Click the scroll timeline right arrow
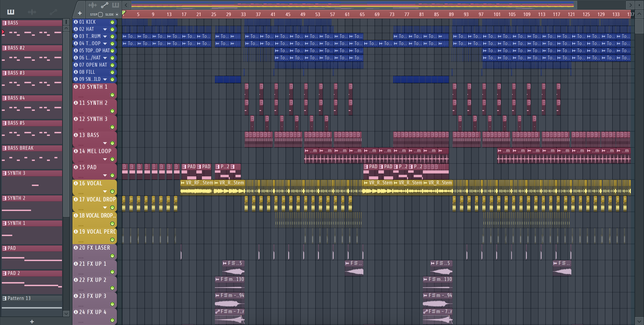The image size is (644, 325). pyautogui.click(x=631, y=5)
